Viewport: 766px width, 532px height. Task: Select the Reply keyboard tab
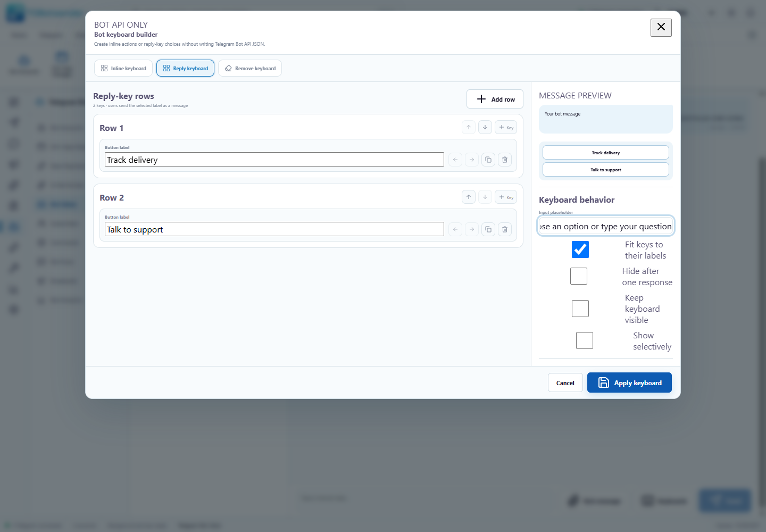(x=185, y=68)
